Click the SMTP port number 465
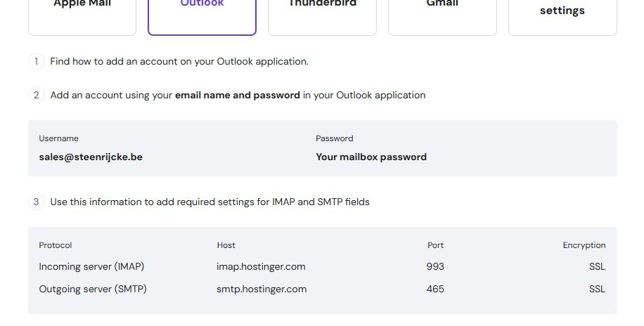The height and width of the screenshot is (326, 644). (435, 289)
